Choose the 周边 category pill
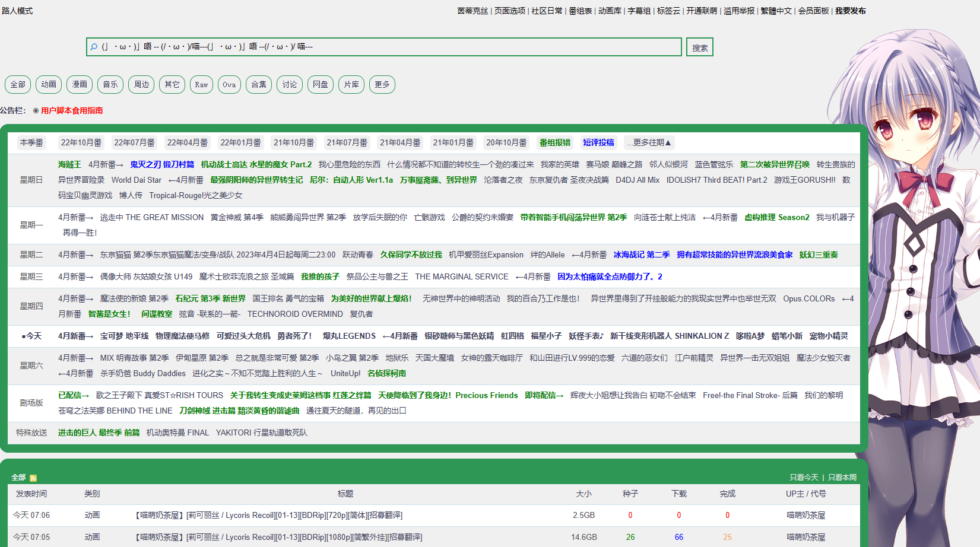The image size is (980, 547). pos(141,85)
